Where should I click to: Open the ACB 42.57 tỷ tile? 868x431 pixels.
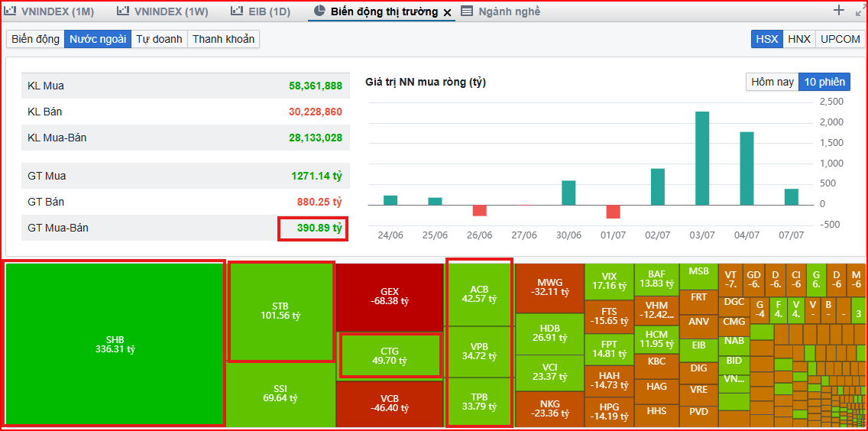coord(479,294)
